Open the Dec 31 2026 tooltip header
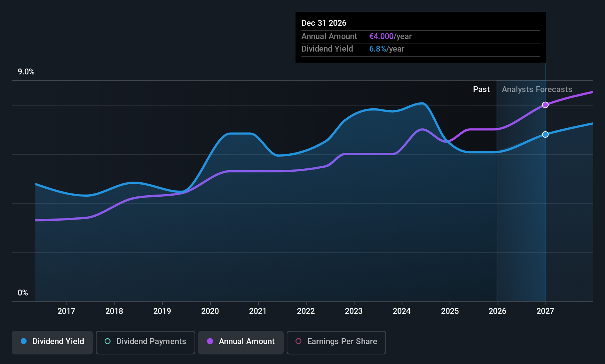Image resolution: width=605 pixels, height=364 pixels. tap(324, 23)
